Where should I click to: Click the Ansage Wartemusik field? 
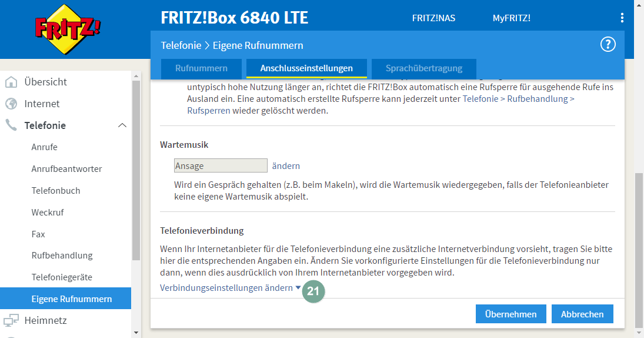pyautogui.click(x=221, y=166)
